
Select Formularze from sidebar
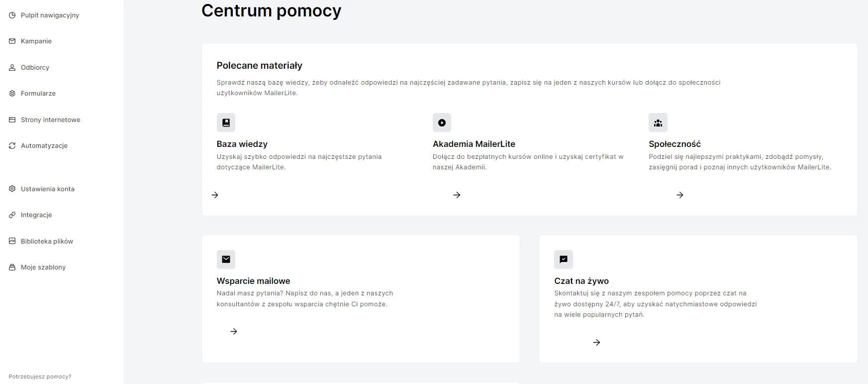click(38, 94)
